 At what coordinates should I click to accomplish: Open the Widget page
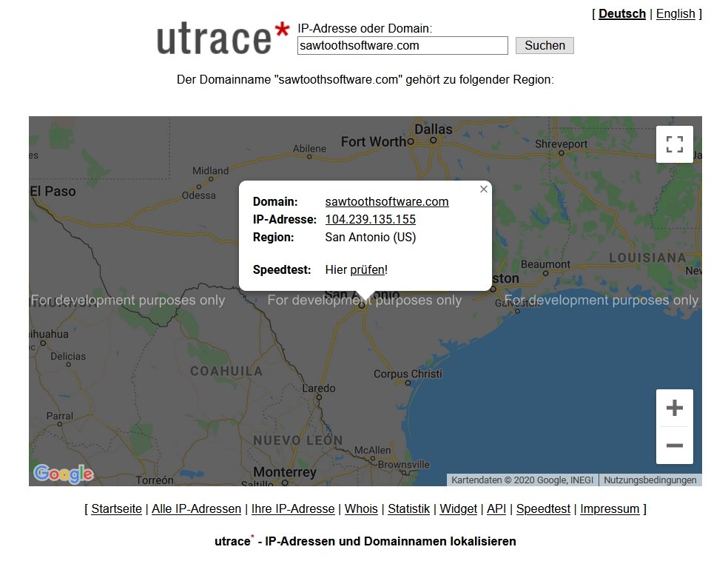tap(458, 509)
